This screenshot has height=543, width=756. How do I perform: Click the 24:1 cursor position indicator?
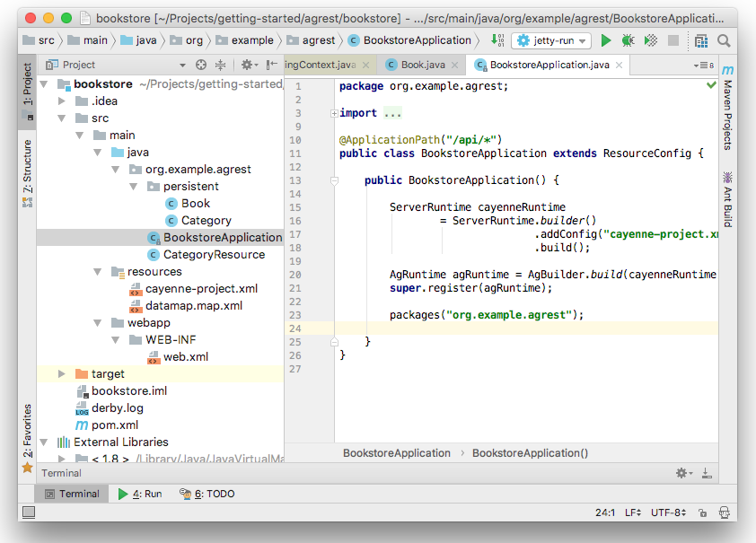coord(605,512)
